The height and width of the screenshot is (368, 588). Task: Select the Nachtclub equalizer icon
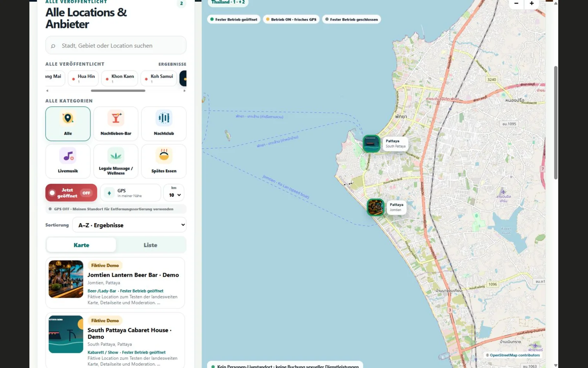(164, 118)
